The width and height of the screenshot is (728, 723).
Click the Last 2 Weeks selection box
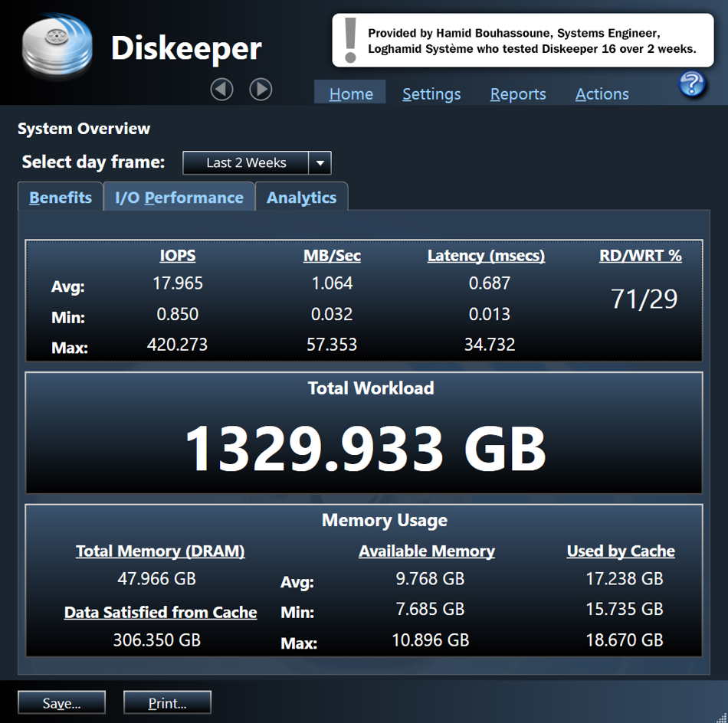pyautogui.click(x=246, y=162)
